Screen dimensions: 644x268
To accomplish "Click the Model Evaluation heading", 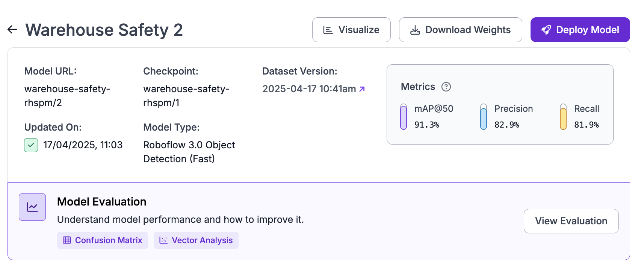I will [x=101, y=202].
